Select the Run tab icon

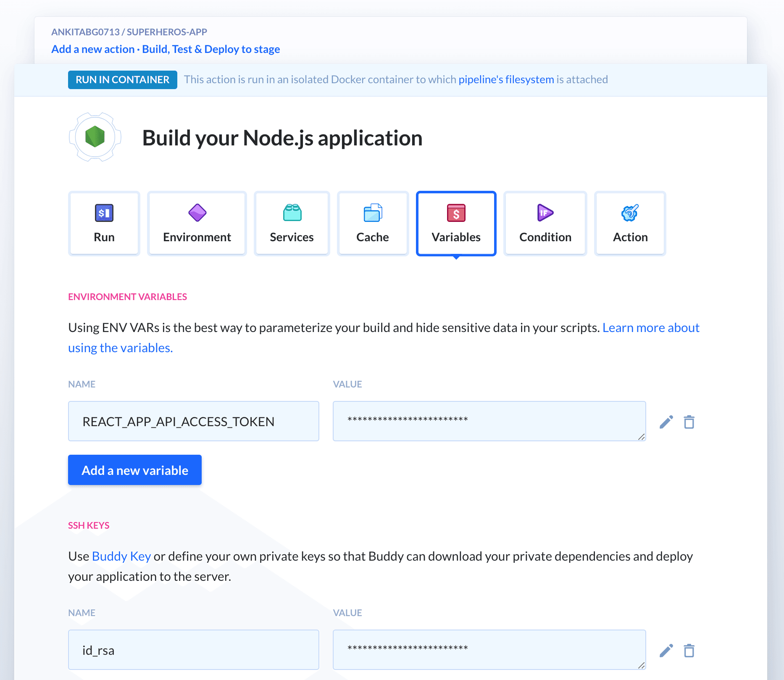(103, 213)
